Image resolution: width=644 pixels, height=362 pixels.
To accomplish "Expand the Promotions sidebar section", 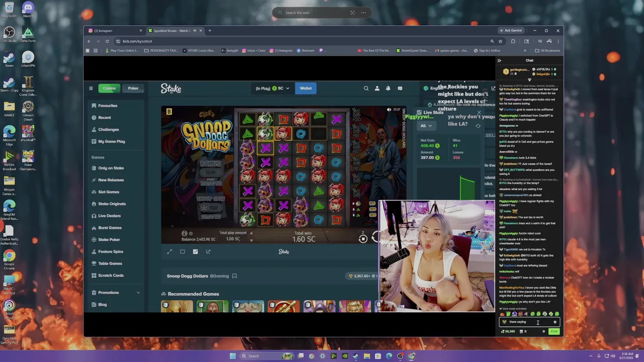I will coord(138,293).
